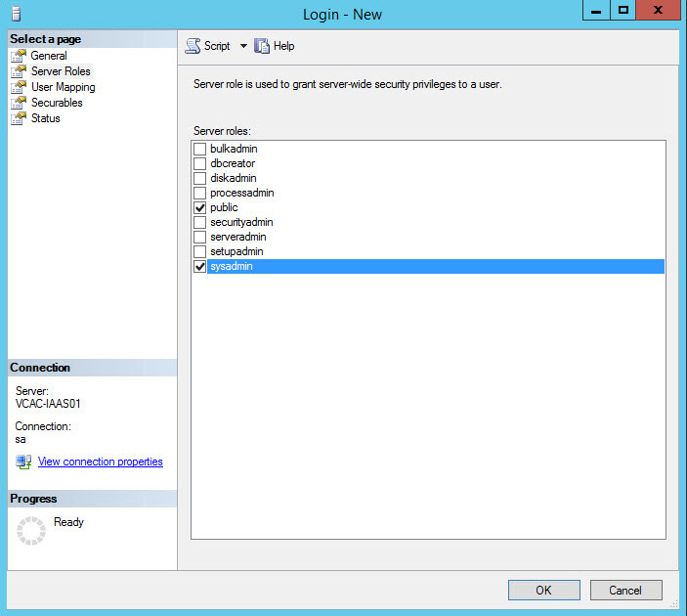Click the Securables page icon

[19, 103]
